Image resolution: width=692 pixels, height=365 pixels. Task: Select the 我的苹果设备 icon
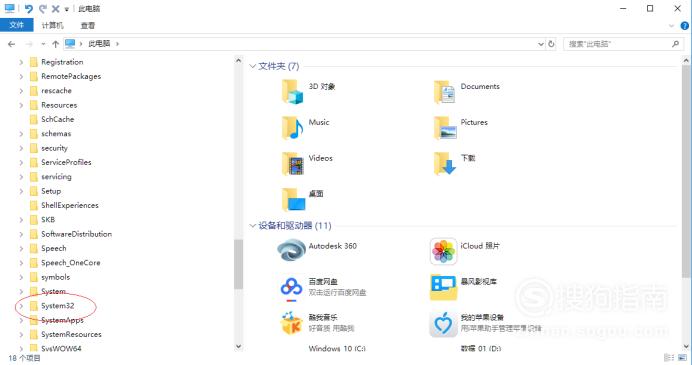click(x=443, y=324)
